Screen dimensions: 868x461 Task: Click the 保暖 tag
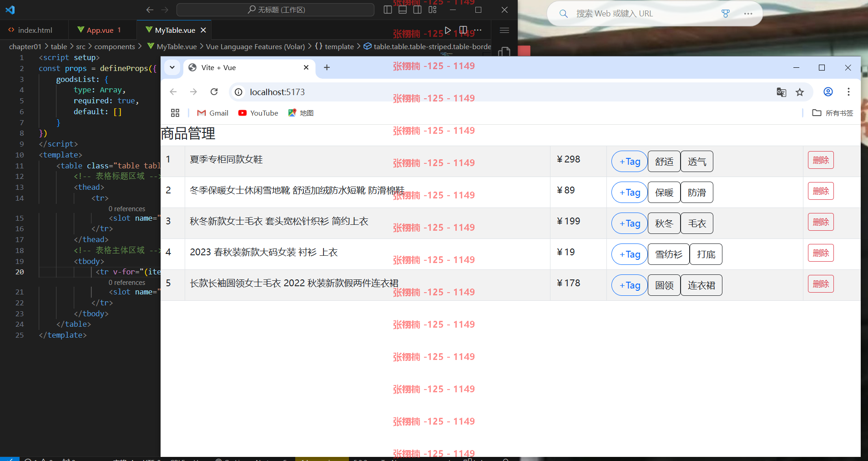664,193
